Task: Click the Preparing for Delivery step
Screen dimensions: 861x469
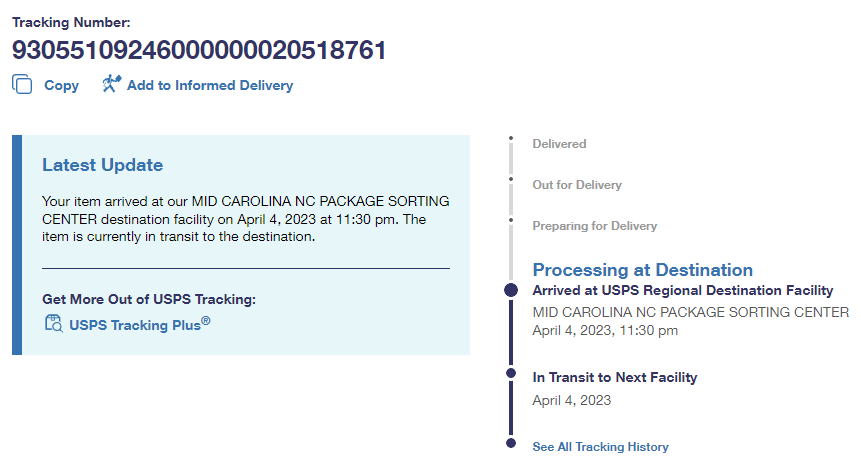Action: pyautogui.click(x=594, y=226)
